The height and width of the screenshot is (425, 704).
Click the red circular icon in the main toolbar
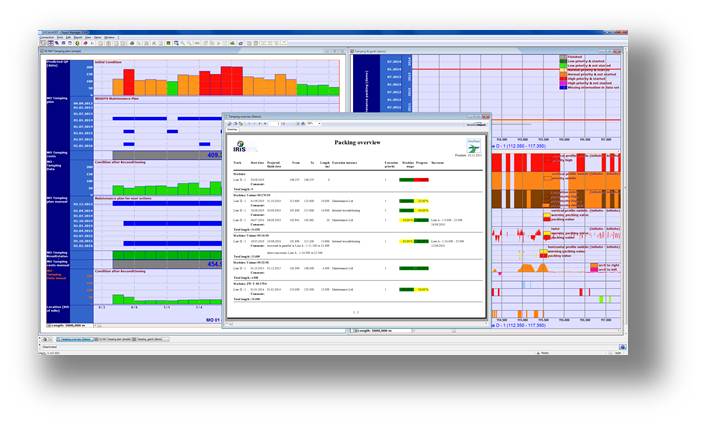pos(85,43)
